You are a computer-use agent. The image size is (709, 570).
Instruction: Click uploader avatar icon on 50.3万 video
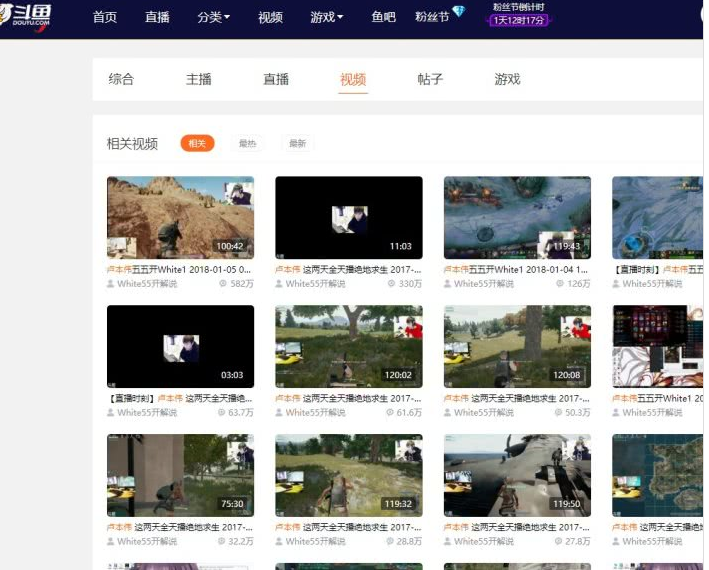tap(448, 413)
